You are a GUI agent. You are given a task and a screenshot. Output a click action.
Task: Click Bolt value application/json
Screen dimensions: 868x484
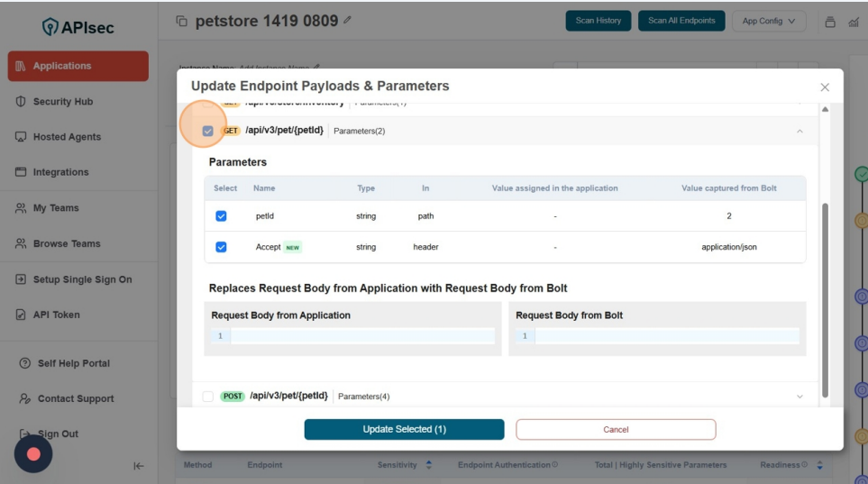click(x=729, y=247)
